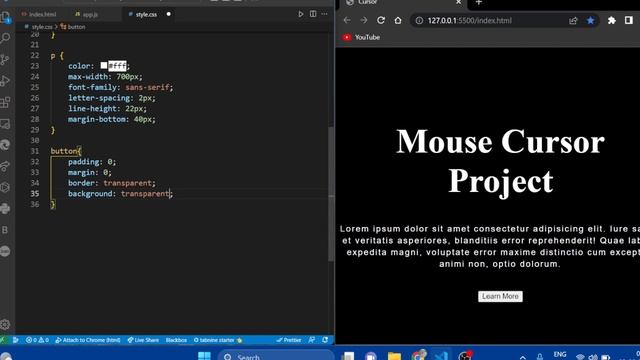Image resolution: width=640 pixels, height=360 pixels.
Task: Open Windows Start menu
Action: [204, 356]
